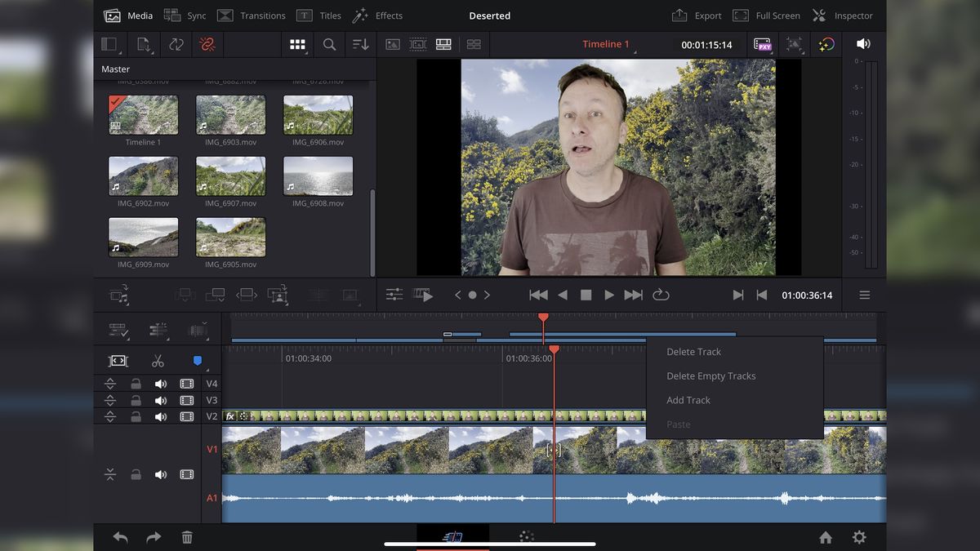Open the media pool sort order dropdown

(x=360, y=44)
